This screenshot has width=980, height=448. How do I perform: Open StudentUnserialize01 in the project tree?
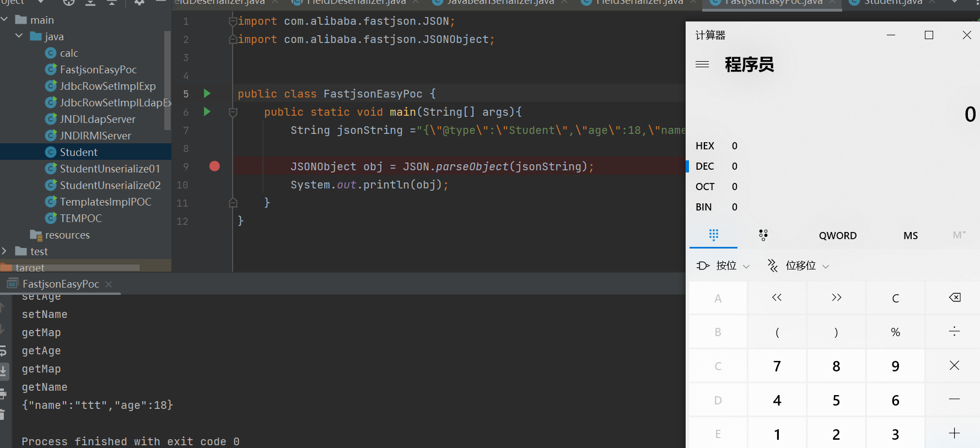click(x=110, y=169)
